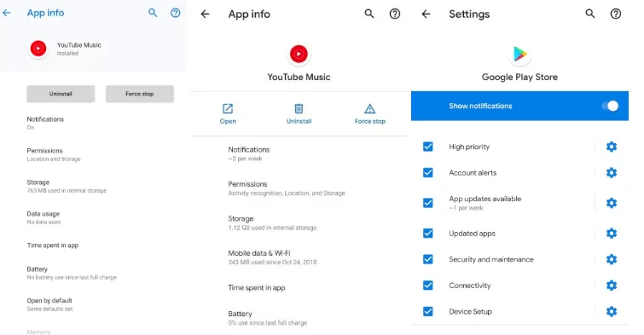Tap 'High priority' label text
Screen dimensions: 644x335
(469, 147)
